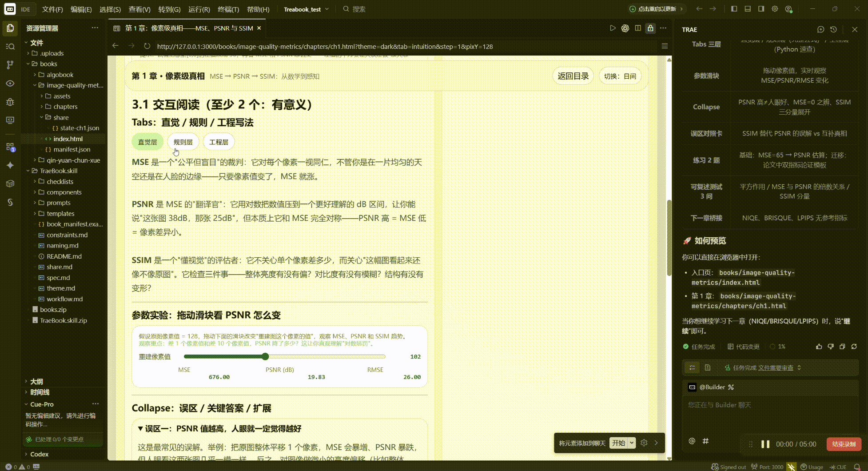Click the ChatGPT icon in editor toolbar
The width and height of the screenshot is (868, 471).
(x=625, y=28)
